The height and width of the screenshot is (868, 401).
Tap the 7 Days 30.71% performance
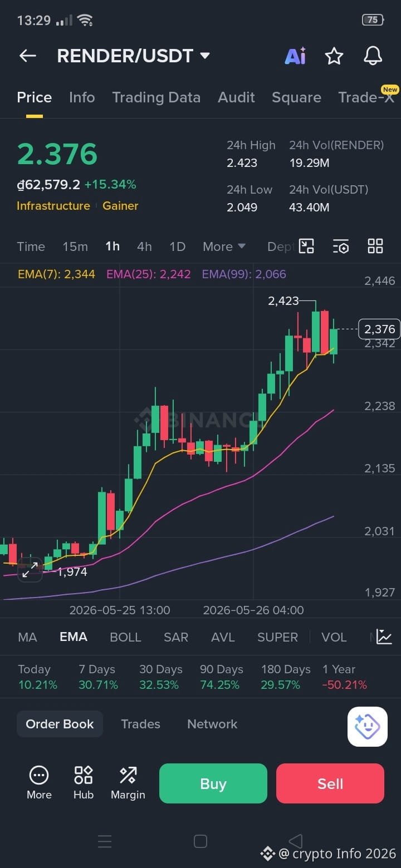(x=98, y=677)
